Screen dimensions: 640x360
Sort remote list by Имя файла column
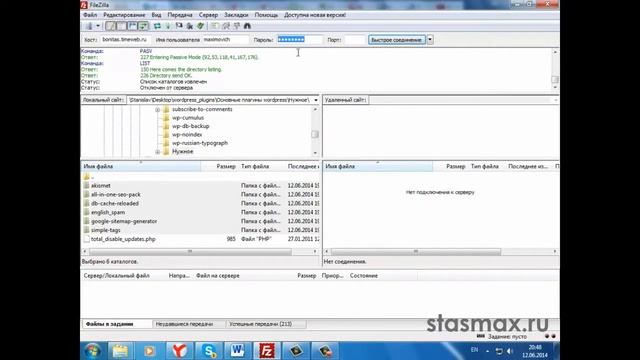tap(378, 167)
